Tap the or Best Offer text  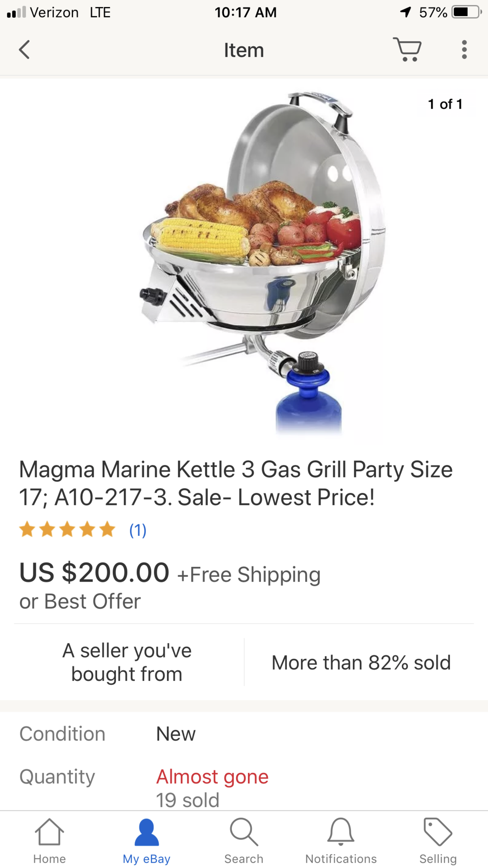tap(80, 602)
